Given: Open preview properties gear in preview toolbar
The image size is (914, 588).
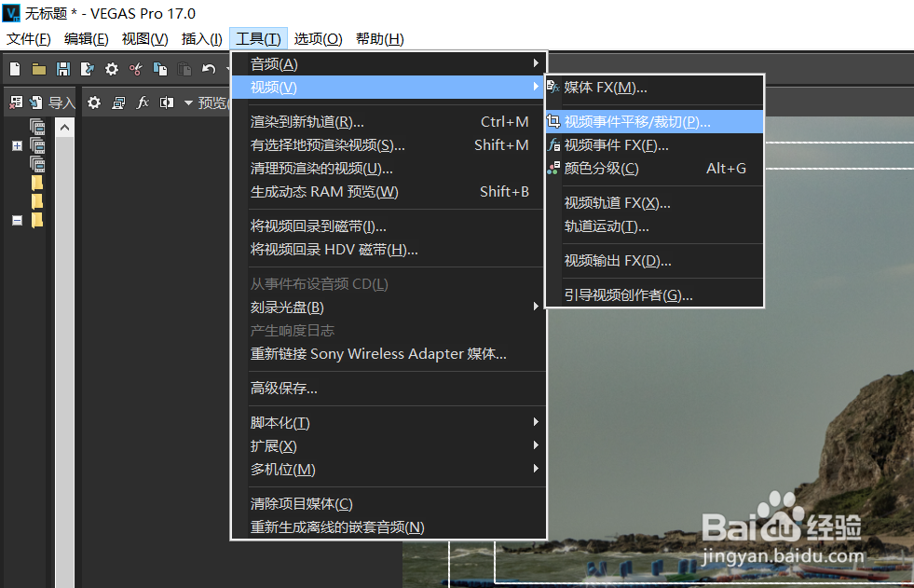Looking at the screenshot, I should (x=94, y=103).
